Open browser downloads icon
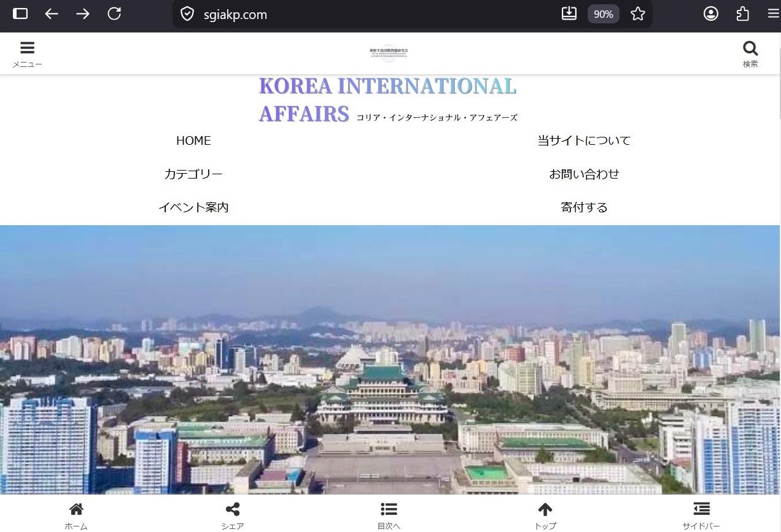Screen dimensions: 781x532 tap(569, 13)
